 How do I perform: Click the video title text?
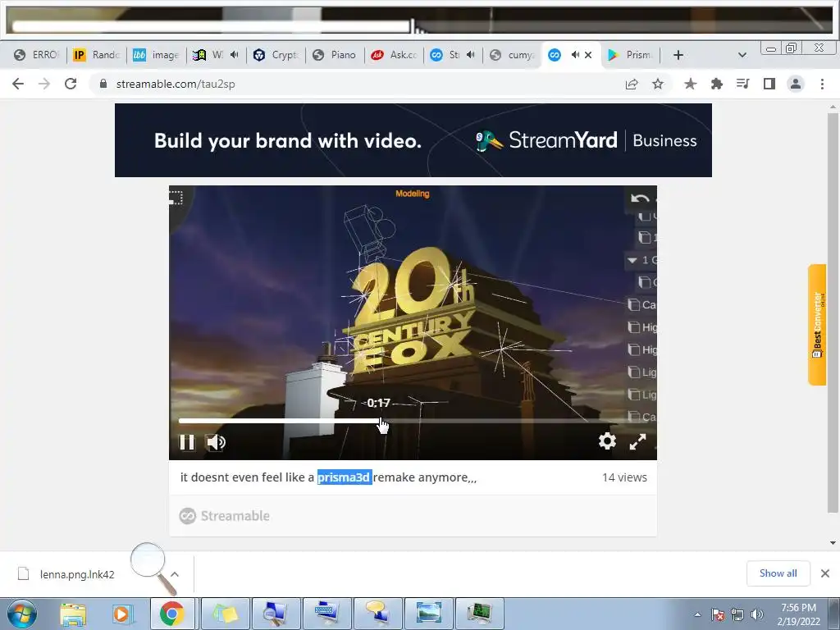click(328, 477)
